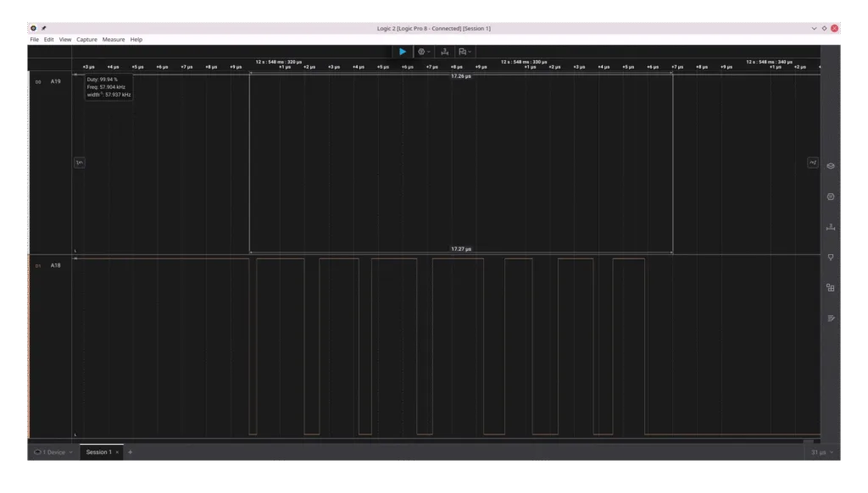Screen dimensions: 868x493
Task: Expand the marker flag dropdown in toolbar
Action: 465,52
